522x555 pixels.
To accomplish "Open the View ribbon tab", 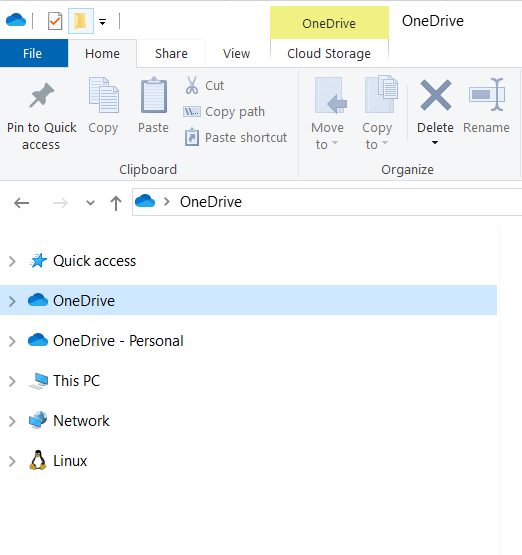I will pyautogui.click(x=236, y=53).
